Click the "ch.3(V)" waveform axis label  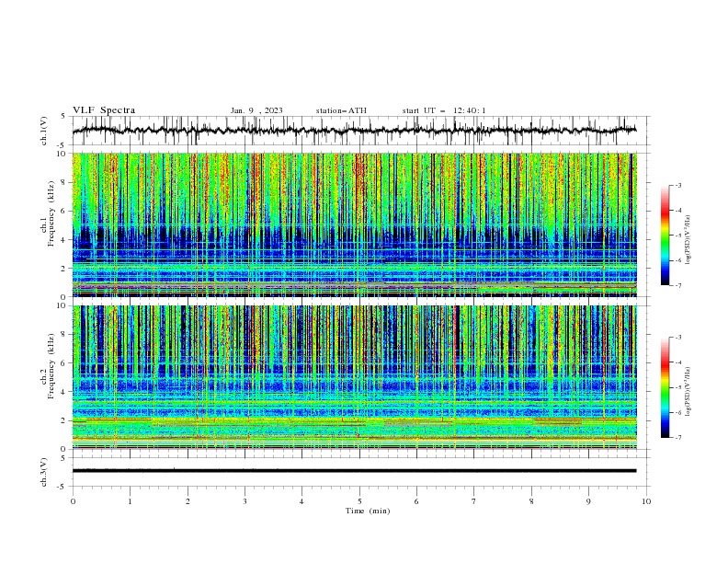click(x=44, y=472)
